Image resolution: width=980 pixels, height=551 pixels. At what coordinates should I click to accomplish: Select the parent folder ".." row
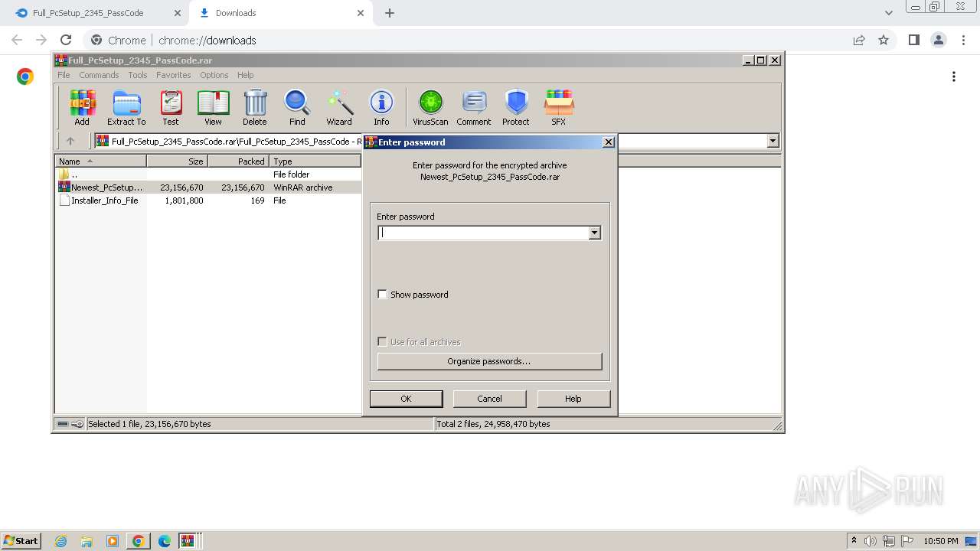pos(208,174)
